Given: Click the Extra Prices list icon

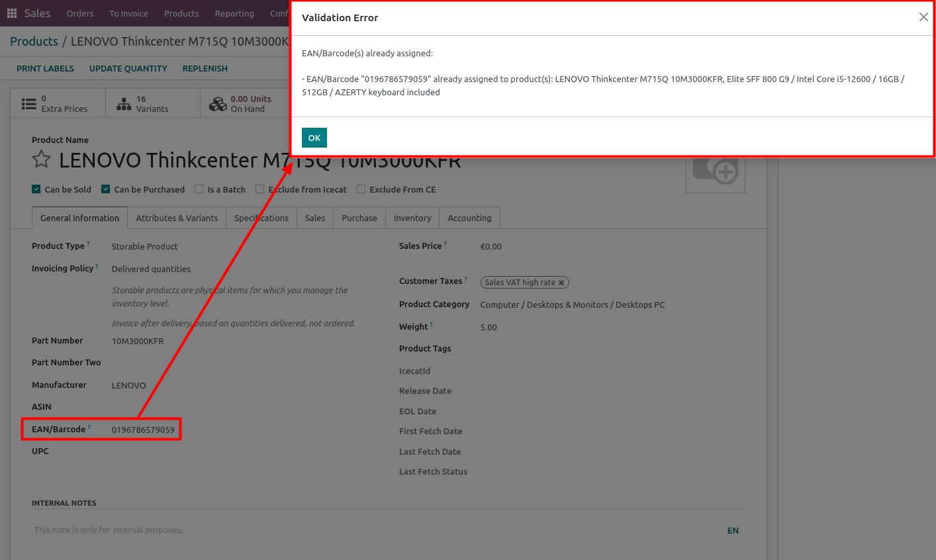Looking at the screenshot, I should click(x=29, y=104).
